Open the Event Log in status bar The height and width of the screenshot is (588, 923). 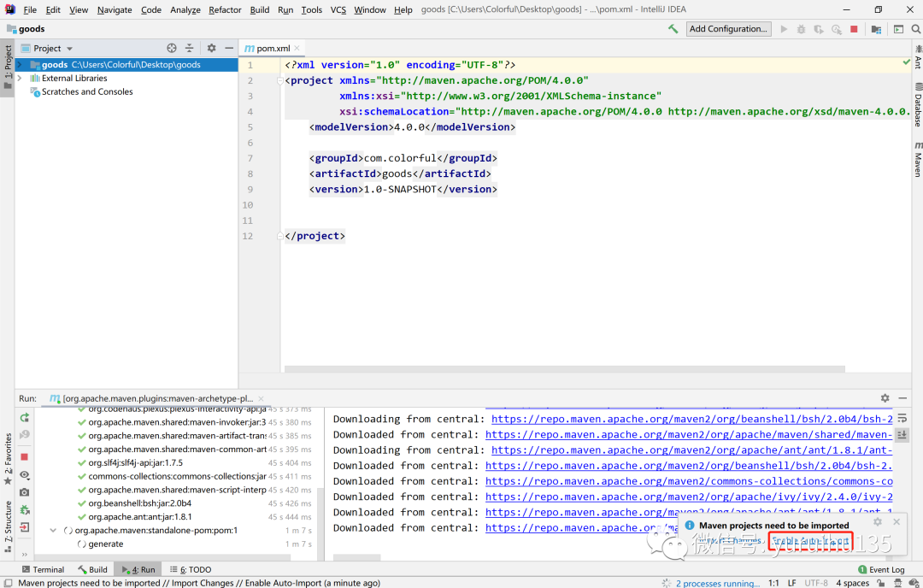coord(881,569)
